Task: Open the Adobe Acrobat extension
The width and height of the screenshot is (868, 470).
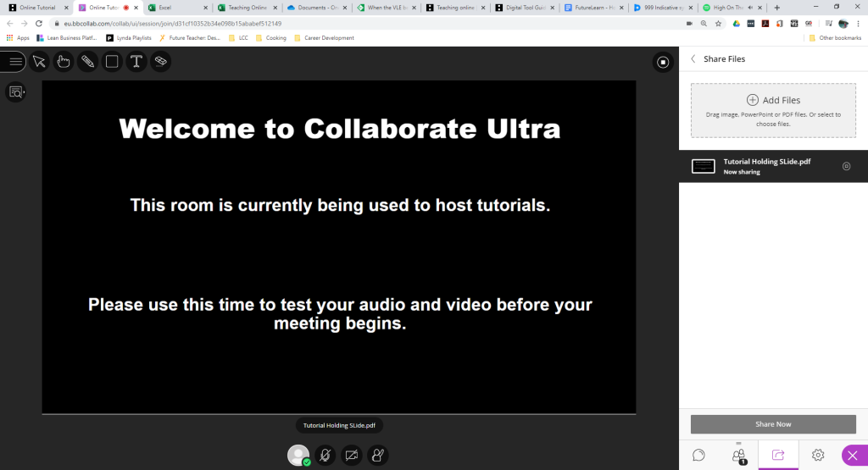Action: (765, 24)
